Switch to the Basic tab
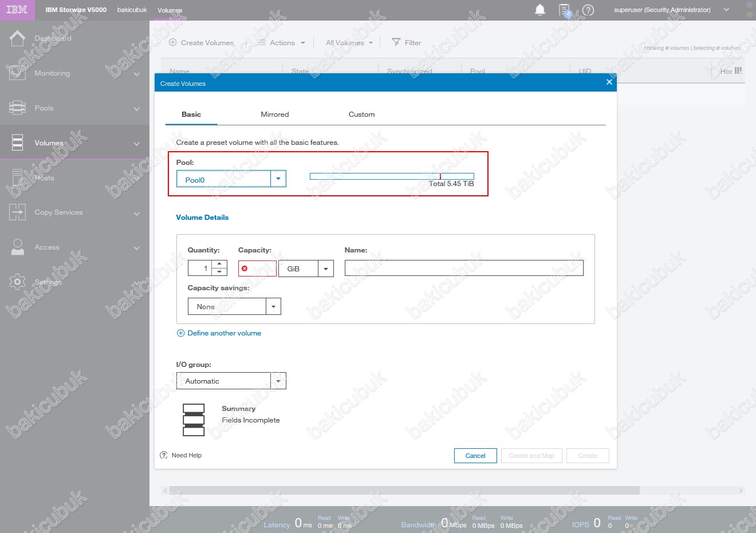 coord(191,115)
